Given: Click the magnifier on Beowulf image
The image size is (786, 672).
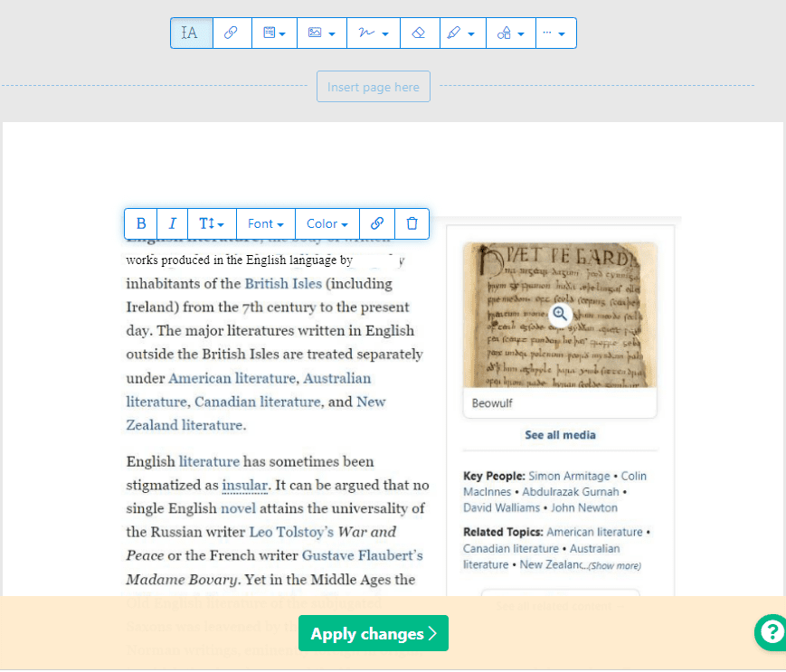Looking at the screenshot, I should click(560, 314).
